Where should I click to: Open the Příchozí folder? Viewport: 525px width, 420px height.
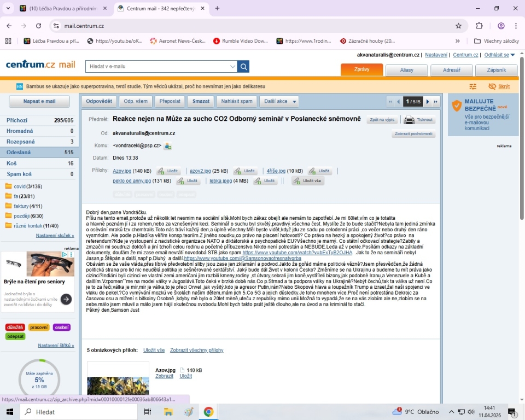[17, 120]
